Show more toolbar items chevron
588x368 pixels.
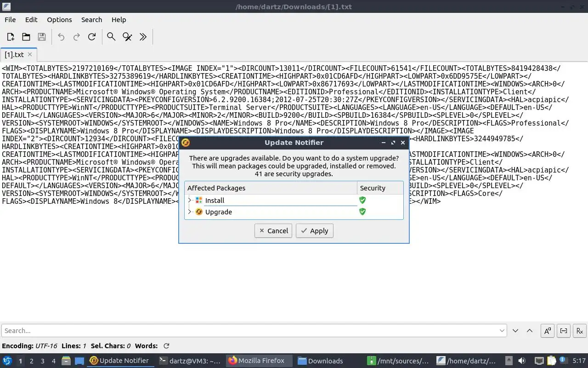tap(143, 37)
